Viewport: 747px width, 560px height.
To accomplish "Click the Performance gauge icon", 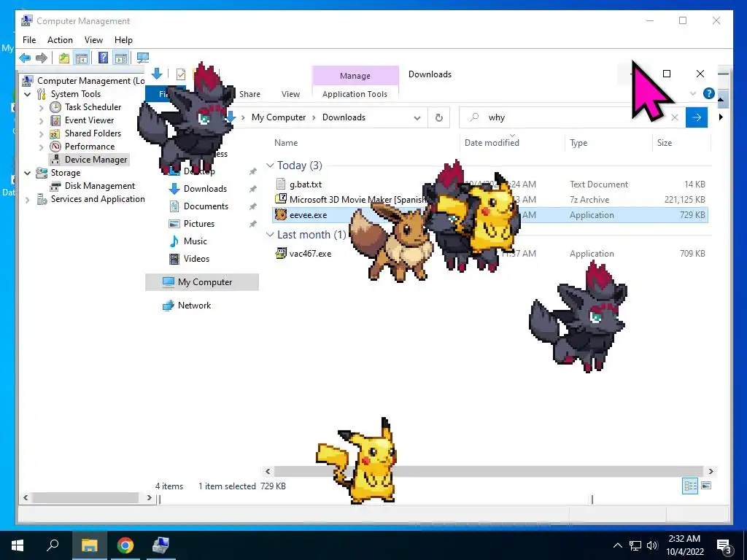I will coord(55,146).
